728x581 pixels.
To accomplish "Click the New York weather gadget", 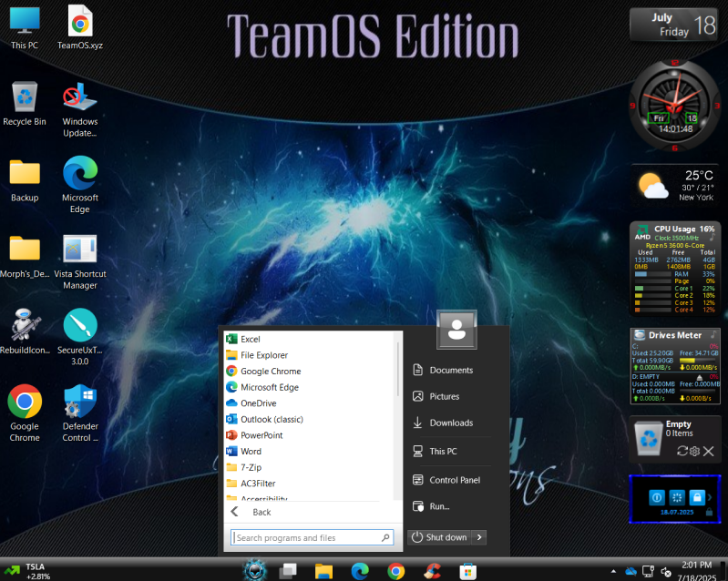I will pos(674,185).
